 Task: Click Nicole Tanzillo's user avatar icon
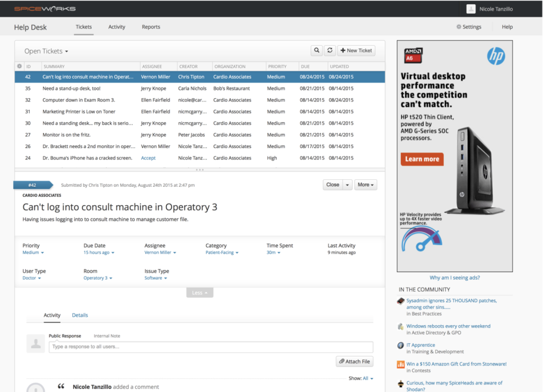(x=471, y=9)
